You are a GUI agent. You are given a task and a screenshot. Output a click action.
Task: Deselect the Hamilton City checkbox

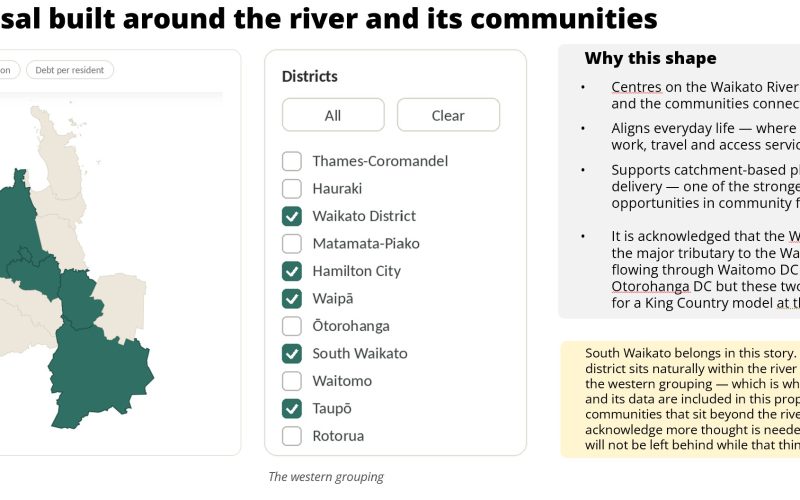coord(292,271)
